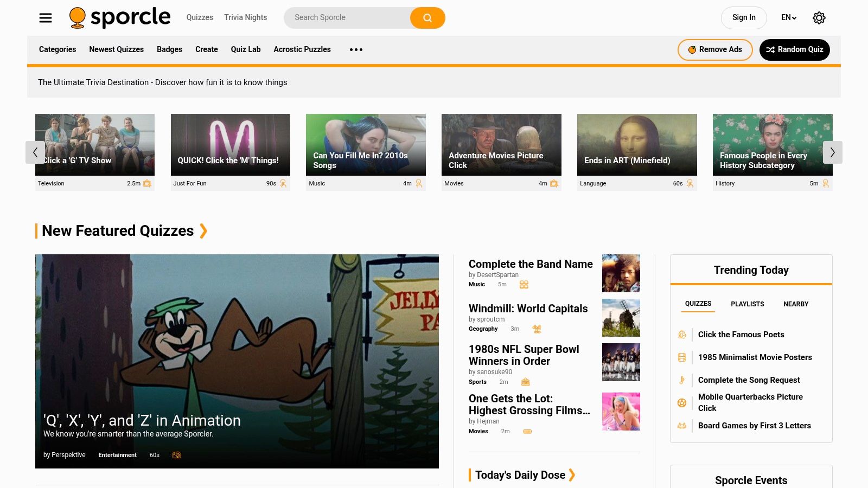Click the film icon beside 1985 Minimalist Movie Posters
The height and width of the screenshot is (488, 868).
click(x=682, y=357)
